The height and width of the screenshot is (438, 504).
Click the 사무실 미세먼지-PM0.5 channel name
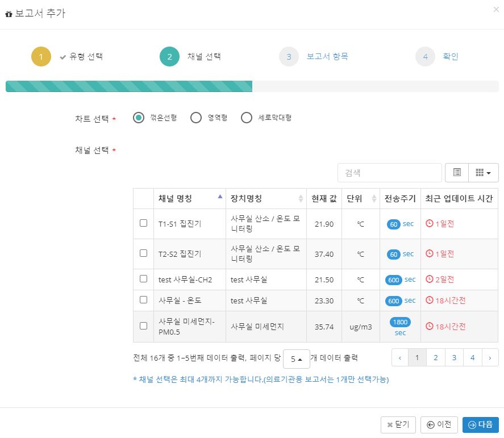tap(186, 327)
